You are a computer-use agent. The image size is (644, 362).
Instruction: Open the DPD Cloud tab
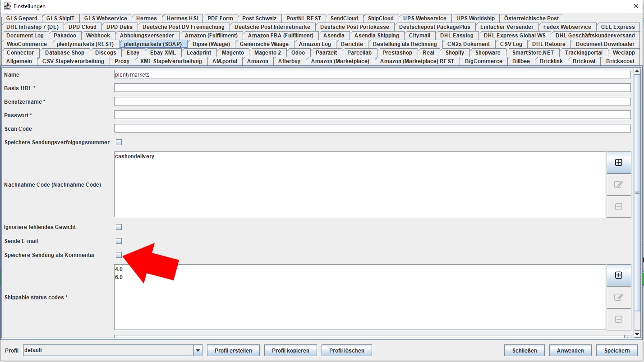tap(83, 27)
